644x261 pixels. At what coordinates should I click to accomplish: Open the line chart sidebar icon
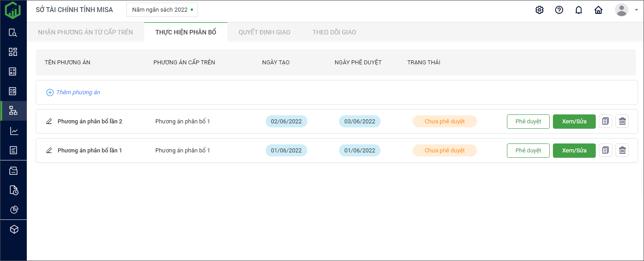point(13,131)
